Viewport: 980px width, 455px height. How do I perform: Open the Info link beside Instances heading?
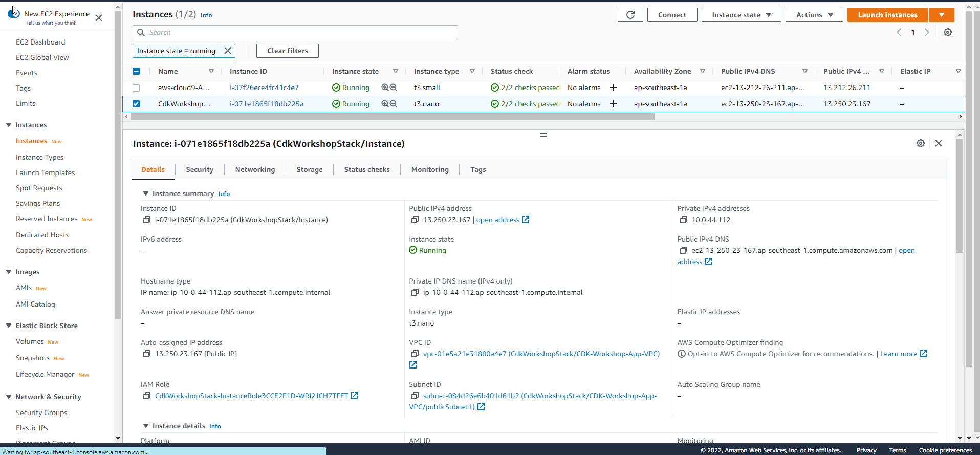[x=206, y=15]
